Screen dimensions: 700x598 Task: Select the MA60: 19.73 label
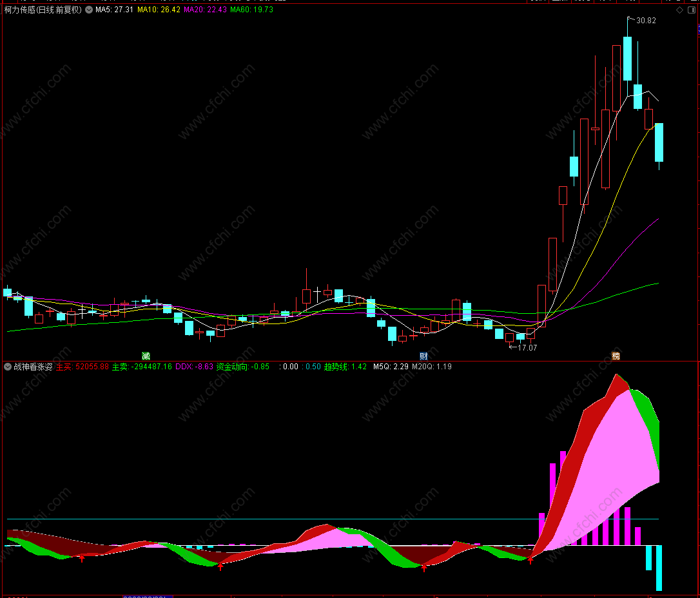coord(252,10)
